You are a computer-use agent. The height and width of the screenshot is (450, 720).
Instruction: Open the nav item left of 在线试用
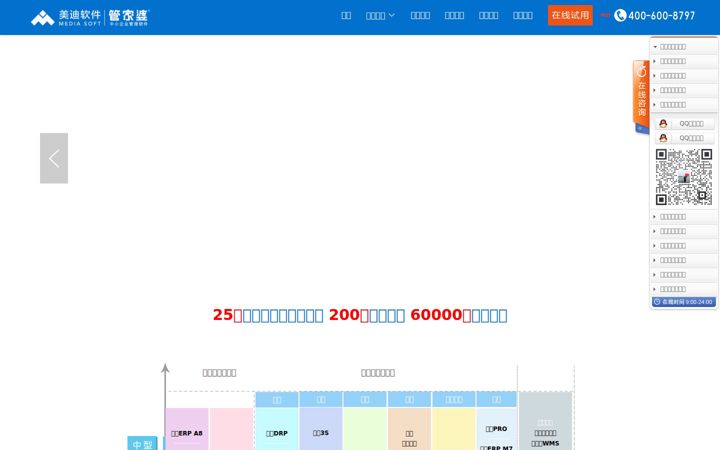(x=523, y=16)
